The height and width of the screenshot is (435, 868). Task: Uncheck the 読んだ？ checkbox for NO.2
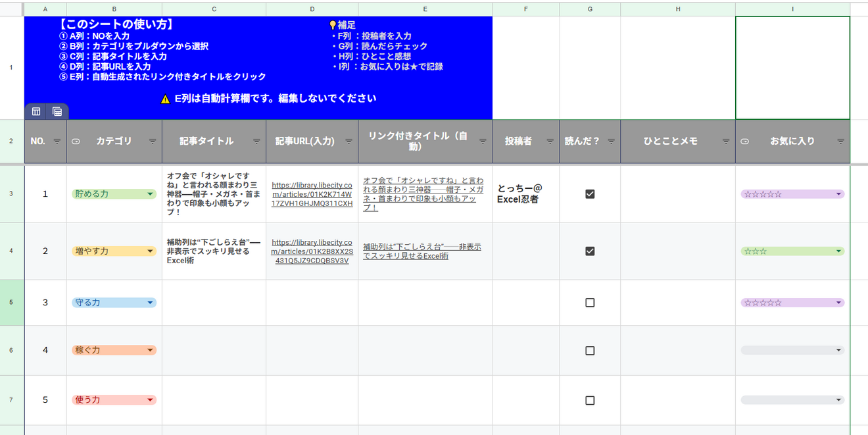[589, 251]
